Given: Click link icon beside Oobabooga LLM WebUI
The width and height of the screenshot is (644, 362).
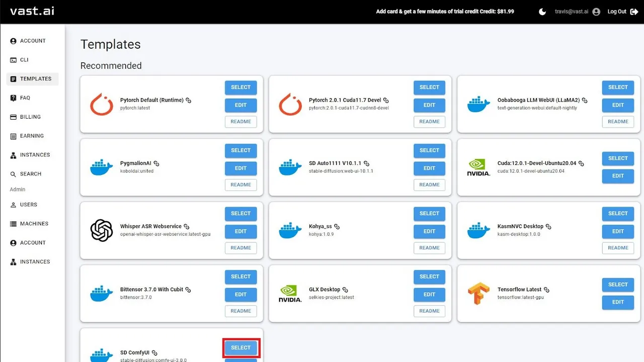Looking at the screenshot, I should [585, 101].
